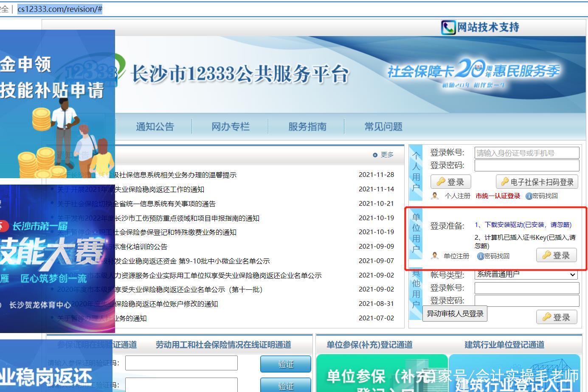Screen dimensions: 588x392
Task: Click the 建筑行业登记入口 blue banner
Action: click(515, 373)
